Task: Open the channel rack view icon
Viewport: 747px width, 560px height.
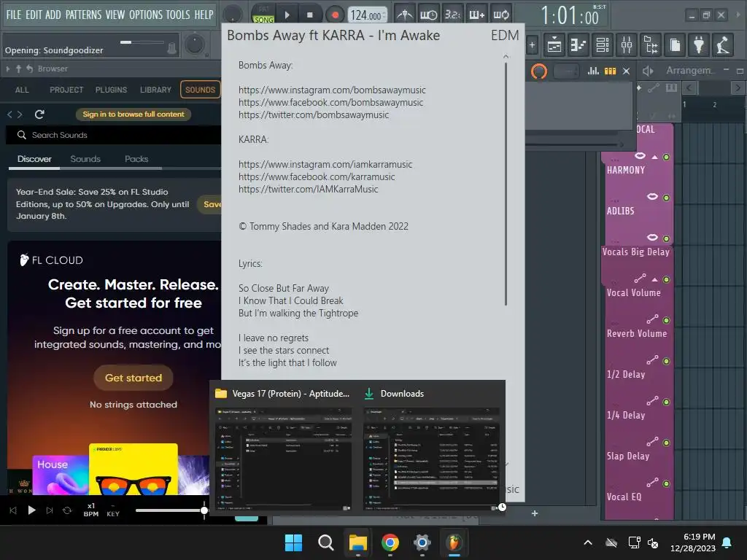Action: [x=603, y=45]
